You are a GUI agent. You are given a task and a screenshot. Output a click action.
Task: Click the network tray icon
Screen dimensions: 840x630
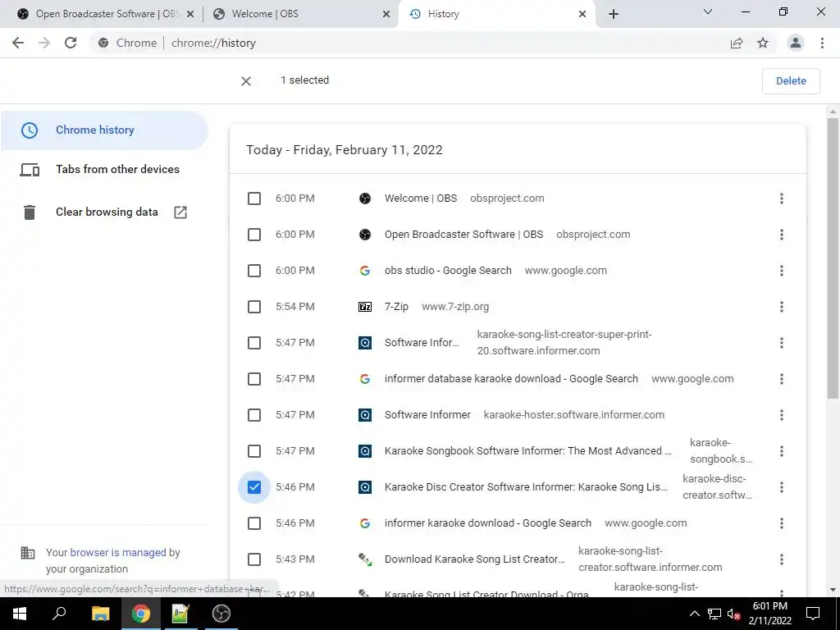tap(714, 614)
